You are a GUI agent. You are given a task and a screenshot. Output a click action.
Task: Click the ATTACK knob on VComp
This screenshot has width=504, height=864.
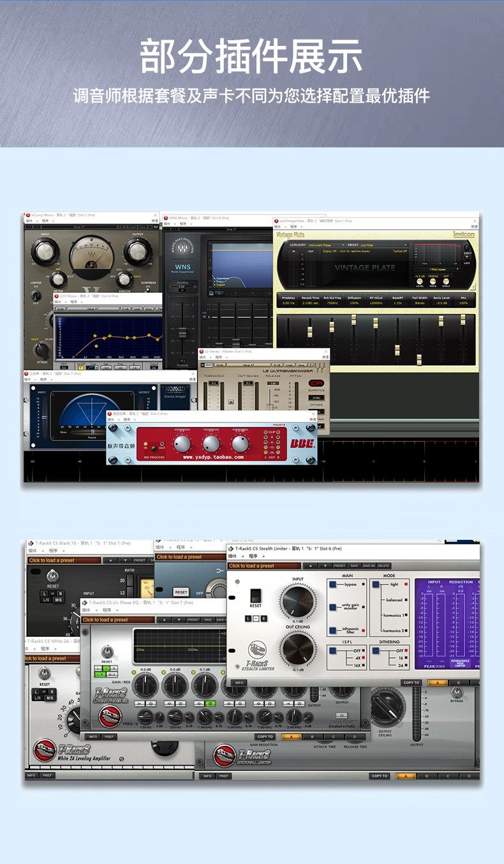coord(42,350)
